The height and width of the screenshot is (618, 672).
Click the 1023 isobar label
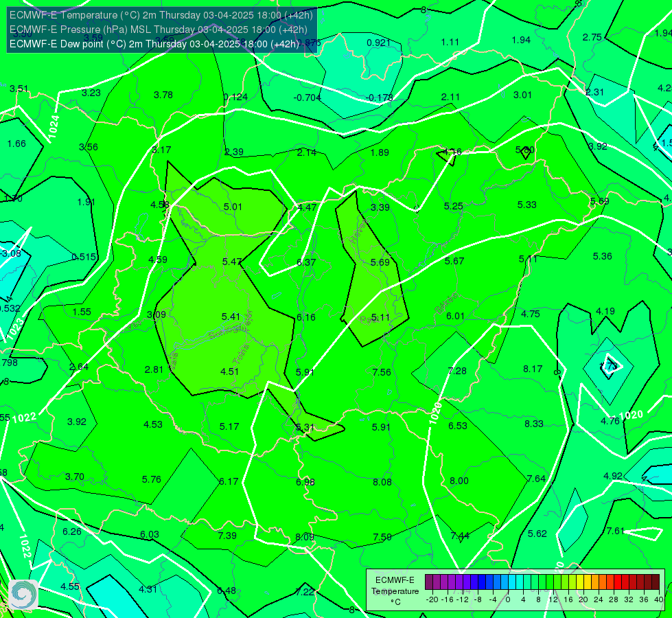14,329
